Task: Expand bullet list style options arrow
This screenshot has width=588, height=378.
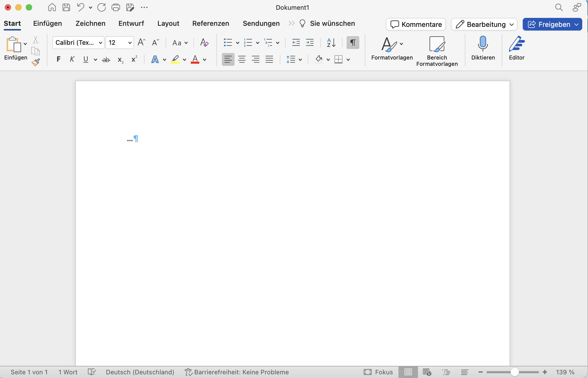Action: (x=237, y=43)
